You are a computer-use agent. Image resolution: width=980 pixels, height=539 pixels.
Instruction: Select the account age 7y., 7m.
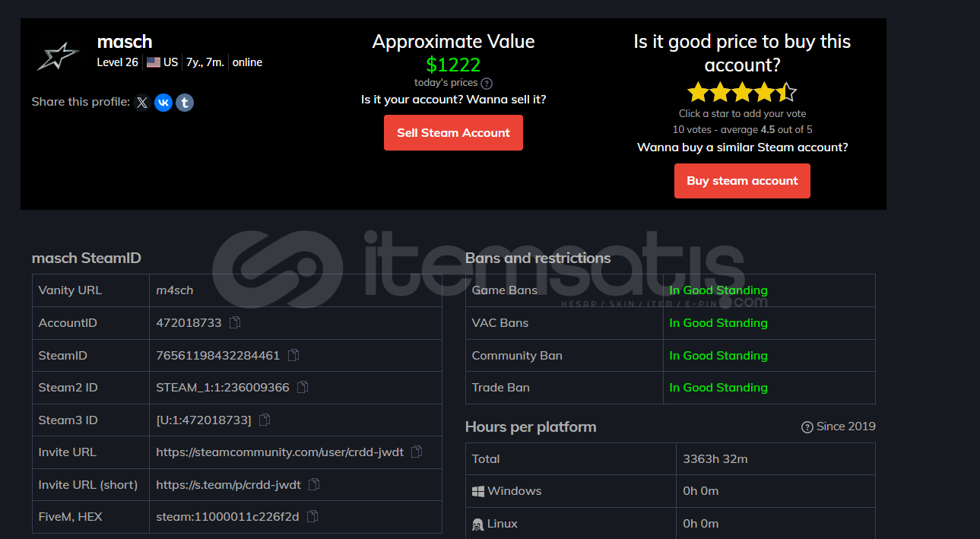tap(205, 62)
